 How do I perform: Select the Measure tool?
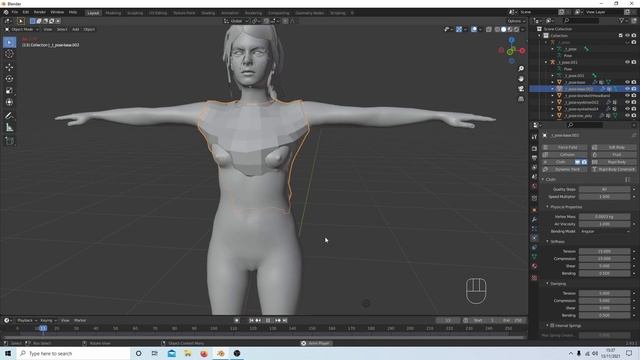(9, 128)
